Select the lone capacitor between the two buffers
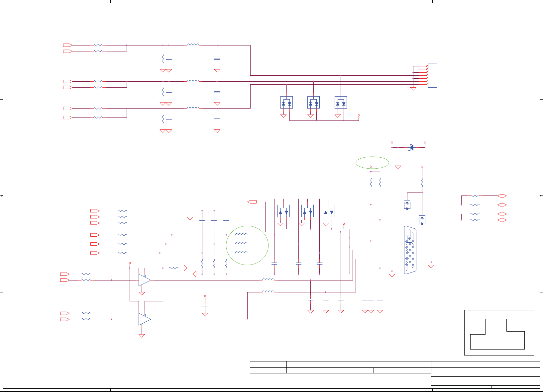543x392 pixels. click(205, 305)
